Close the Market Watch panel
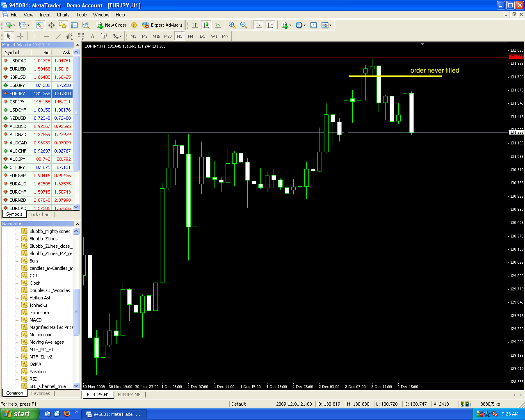 (x=77, y=45)
